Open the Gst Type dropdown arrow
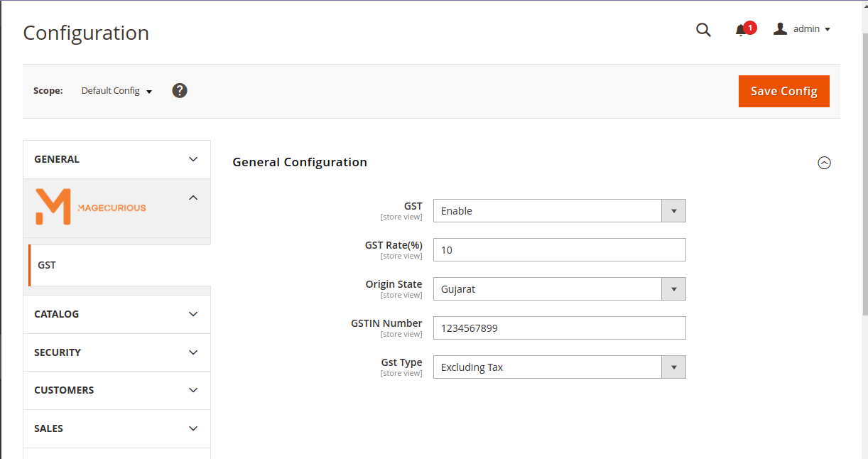The height and width of the screenshot is (459, 868). 673,367
